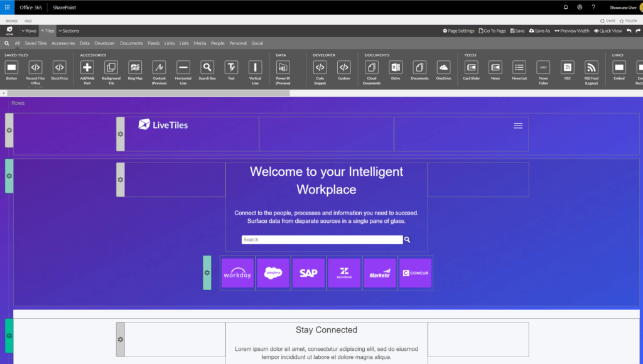Add the Power BI (Preview) tile
Viewport: 643px width, 364px height.
click(283, 68)
